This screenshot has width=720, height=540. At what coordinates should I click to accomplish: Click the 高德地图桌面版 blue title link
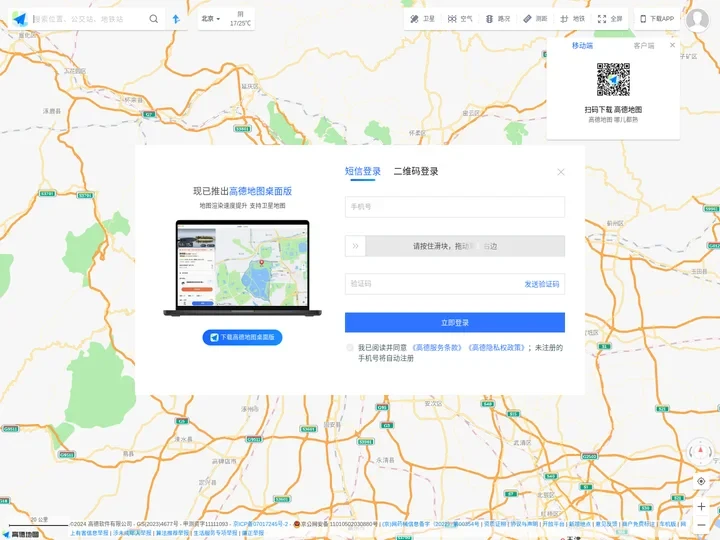pyautogui.click(x=260, y=191)
